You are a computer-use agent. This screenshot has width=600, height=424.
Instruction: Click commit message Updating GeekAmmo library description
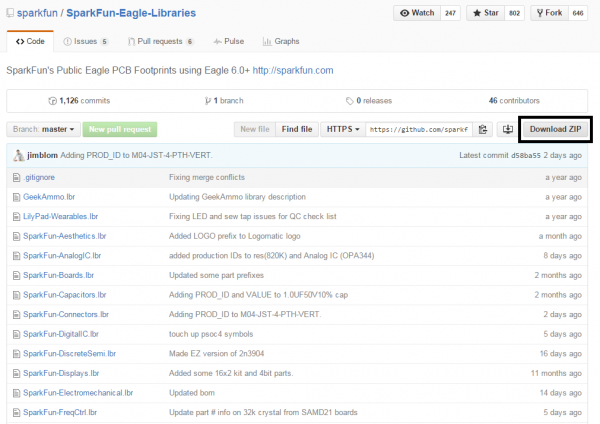[237, 197]
